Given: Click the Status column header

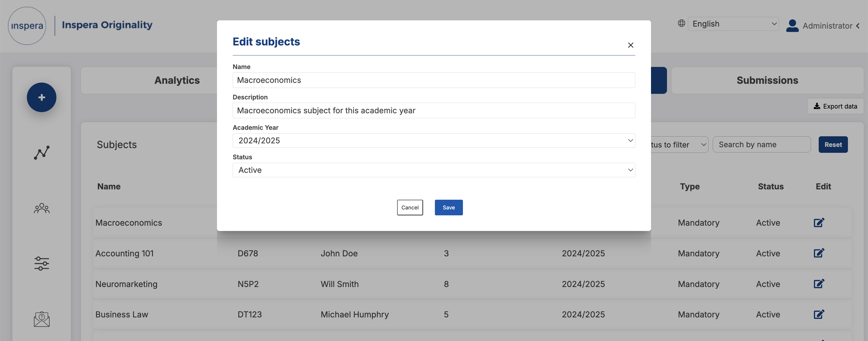Looking at the screenshot, I should [x=771, y=186].
